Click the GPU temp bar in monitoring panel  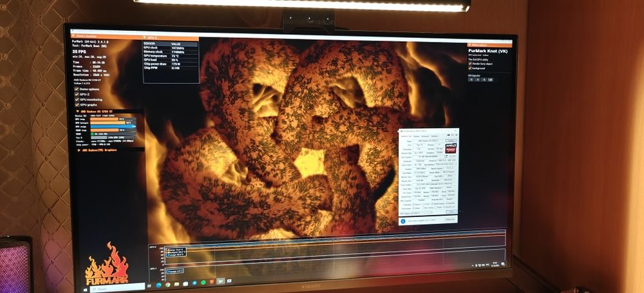point(113,119)
